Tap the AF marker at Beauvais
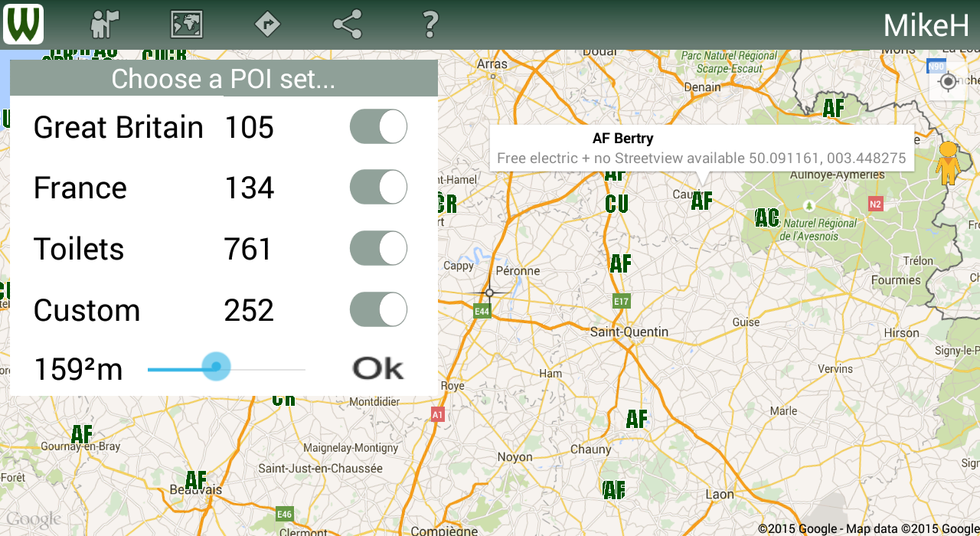980x536 pixels. (x=195, y=480)
